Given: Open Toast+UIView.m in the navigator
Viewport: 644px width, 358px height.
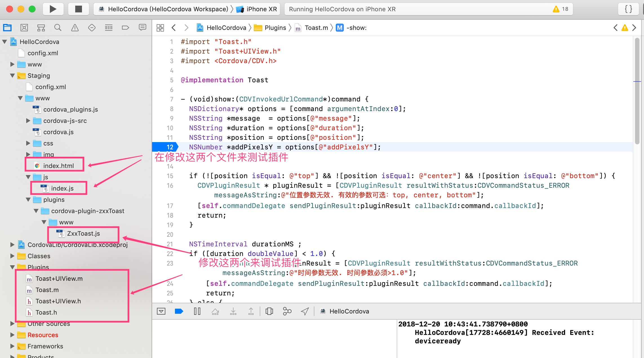Looking at the screenshot, I should [59, 279].
